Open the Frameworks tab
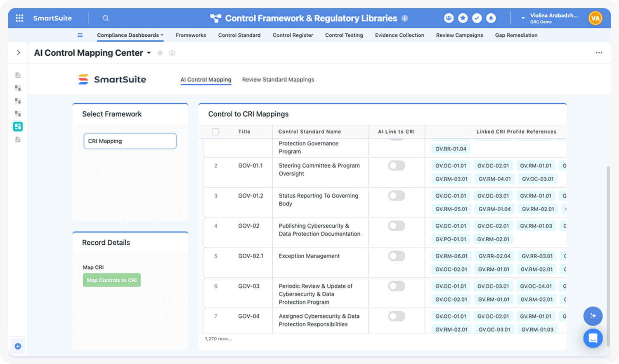Viewport: 619px width, 364px height. coord(191,35)
